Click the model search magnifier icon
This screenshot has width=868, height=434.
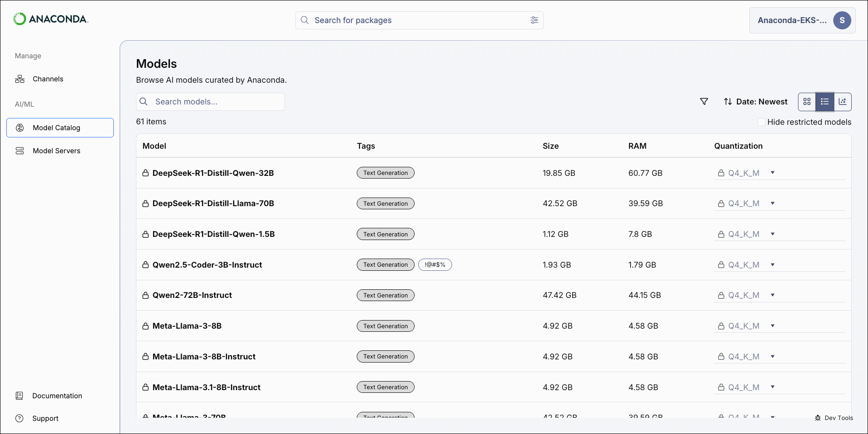[144, 102]
